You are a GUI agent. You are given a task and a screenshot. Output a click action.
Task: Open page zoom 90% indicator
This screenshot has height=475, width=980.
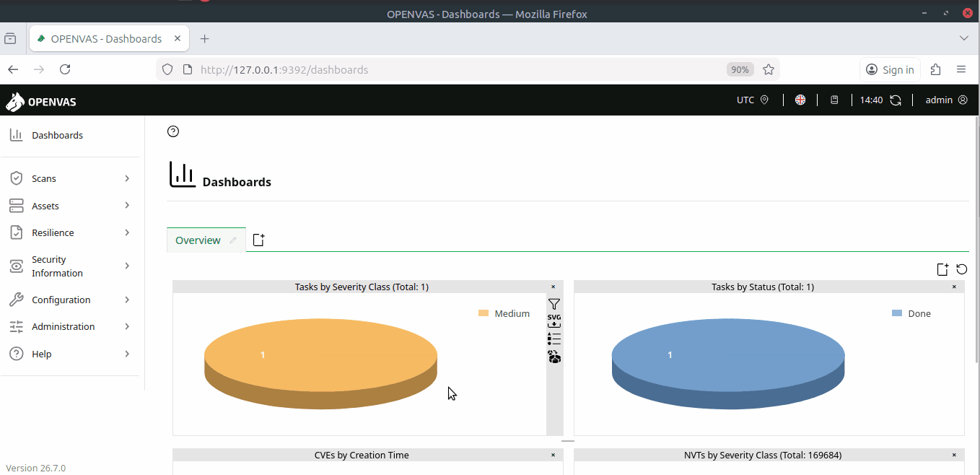click(740, 69)
